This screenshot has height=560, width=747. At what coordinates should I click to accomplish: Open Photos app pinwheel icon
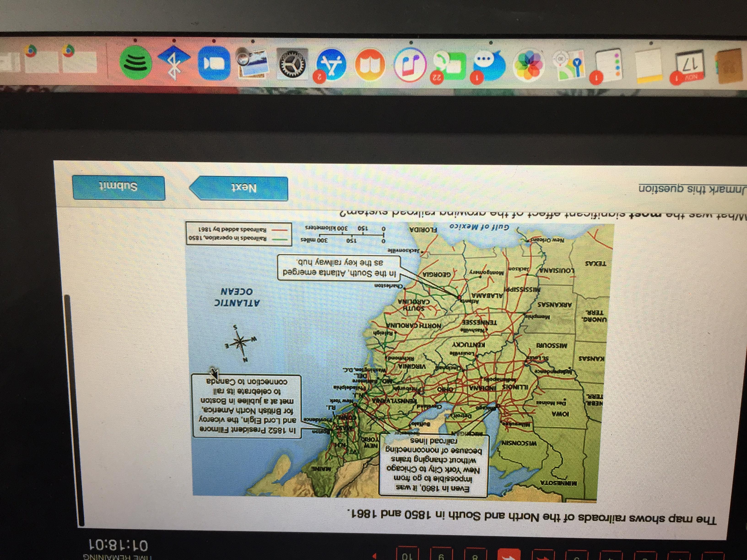(x=528, y=65)
